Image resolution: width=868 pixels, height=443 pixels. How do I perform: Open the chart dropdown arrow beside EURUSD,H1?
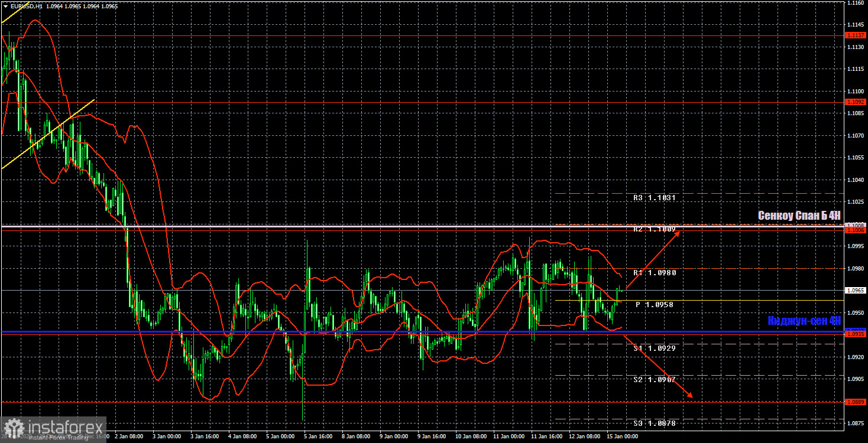(5, 5)
